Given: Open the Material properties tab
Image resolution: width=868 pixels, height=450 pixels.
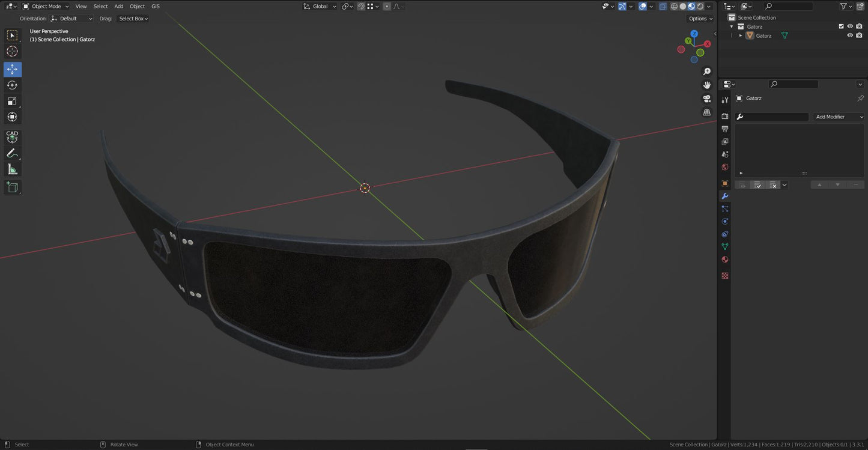Looking at the screenshot, I should click(725, 260).
